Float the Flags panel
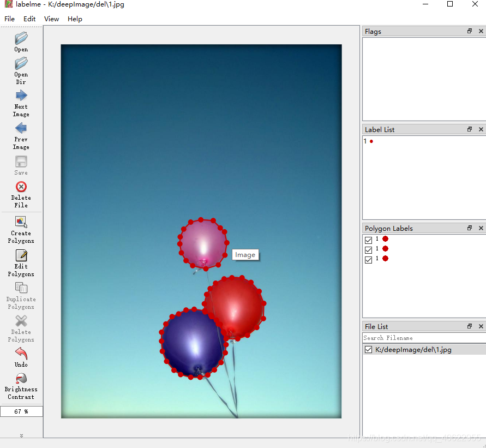The width and height of the screenshot is (486, 448). 469,31
